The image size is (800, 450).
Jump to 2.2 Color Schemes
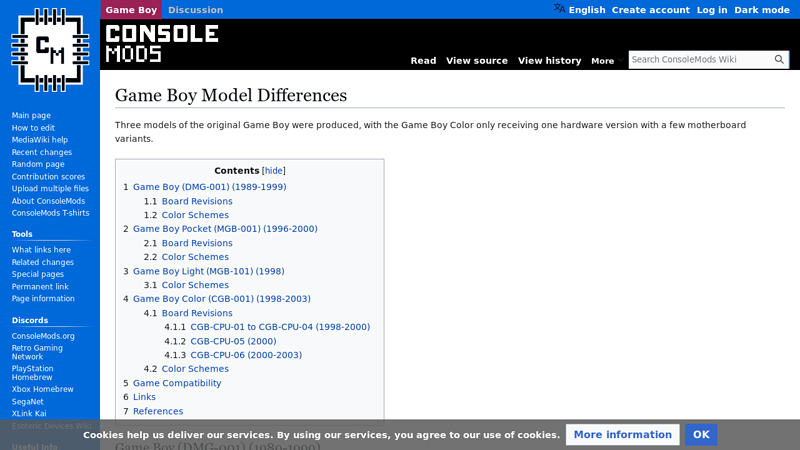[x=195, y=257]
